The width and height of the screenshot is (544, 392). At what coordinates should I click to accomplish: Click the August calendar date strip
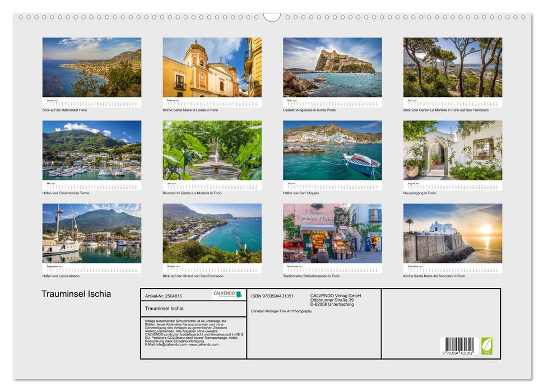[453, 185]
